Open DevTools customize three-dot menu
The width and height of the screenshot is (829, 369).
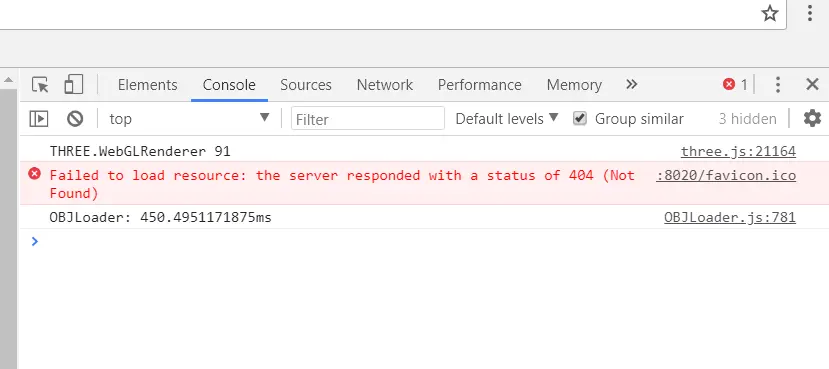pos(777,85)
